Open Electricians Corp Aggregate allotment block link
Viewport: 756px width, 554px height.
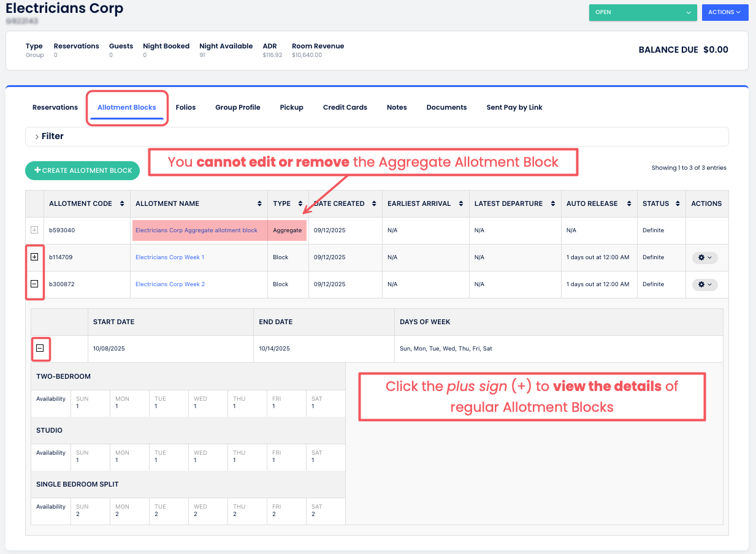pos(196,230)
